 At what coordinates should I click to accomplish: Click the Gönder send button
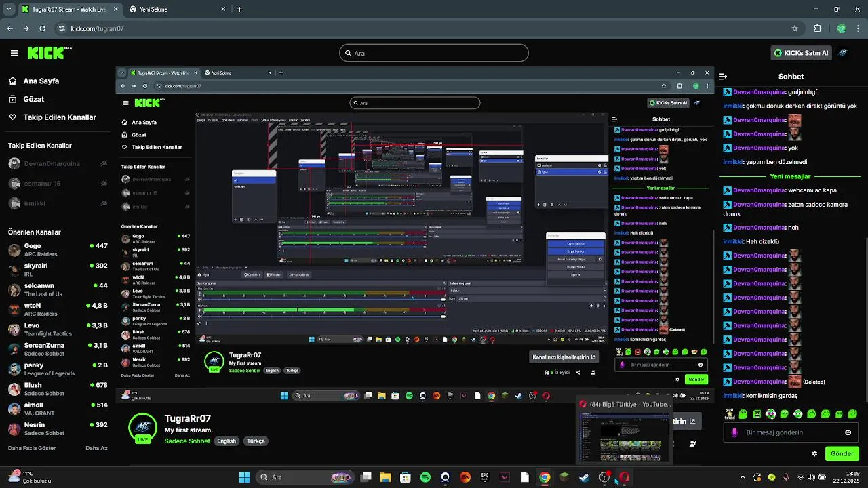click(x=842, y=453)
